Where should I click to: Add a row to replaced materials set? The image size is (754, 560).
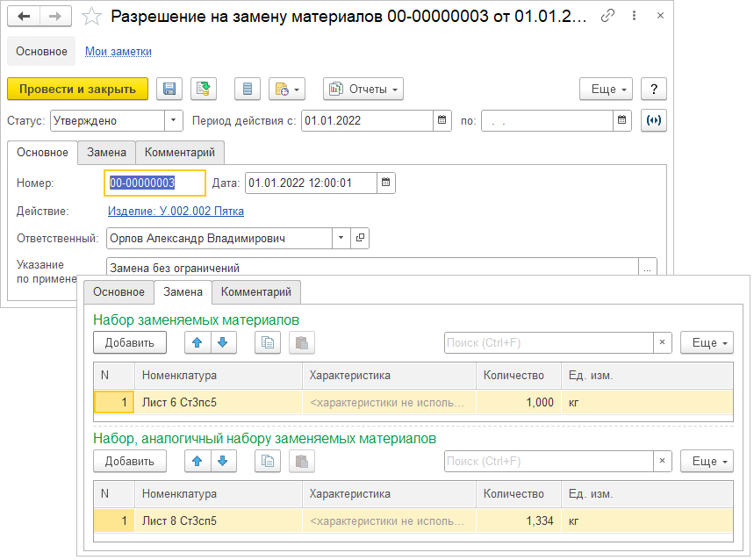130,342
